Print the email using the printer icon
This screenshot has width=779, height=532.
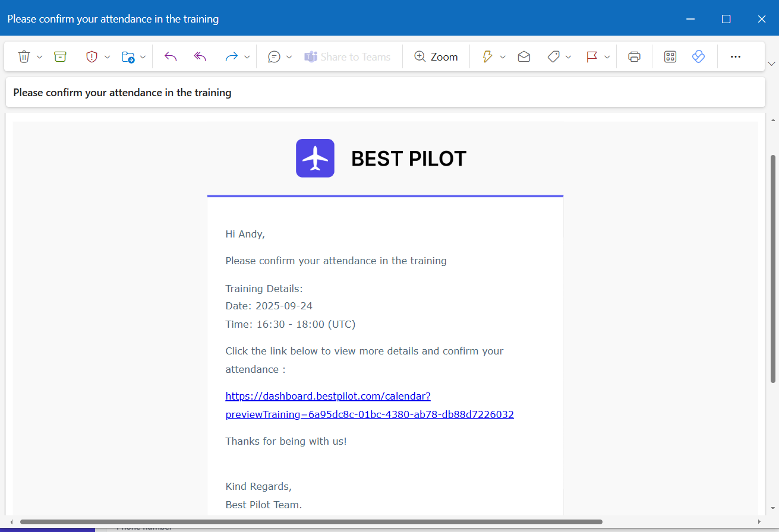(634, 57)
